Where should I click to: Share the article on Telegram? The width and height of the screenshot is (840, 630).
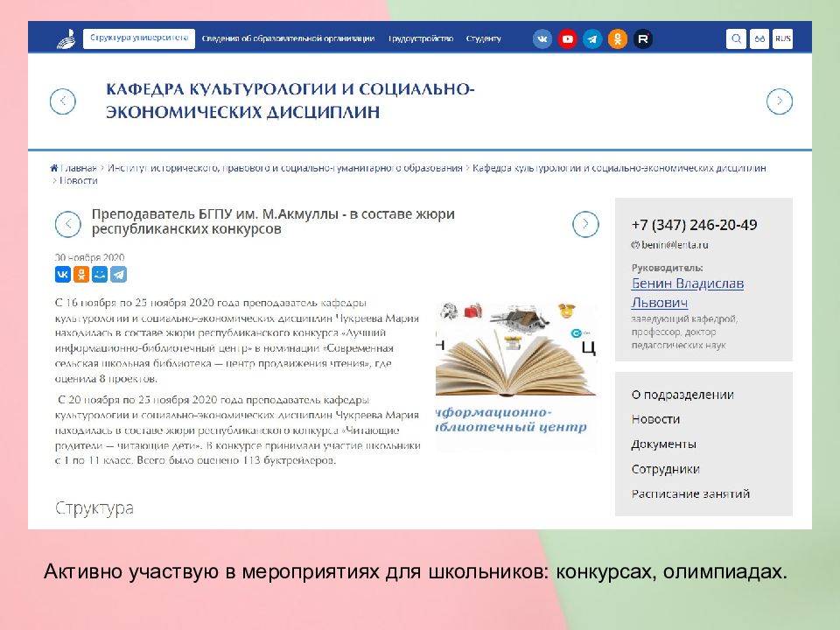click(119, 274)
